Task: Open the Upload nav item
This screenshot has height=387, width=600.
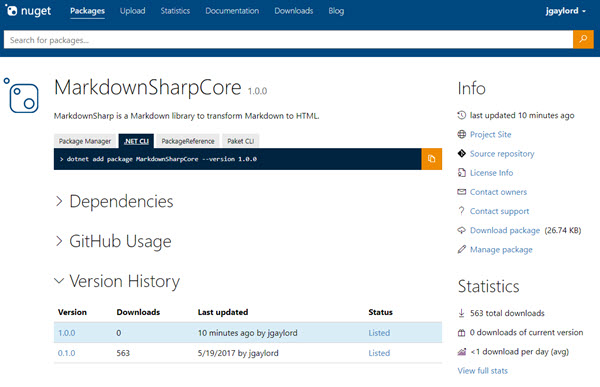Action: point(132,11)
